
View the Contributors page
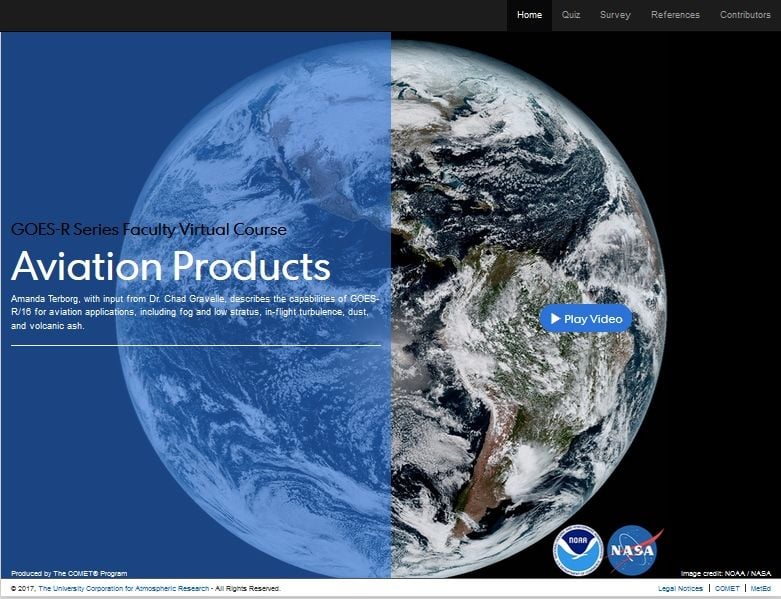[x=745, y=15]
